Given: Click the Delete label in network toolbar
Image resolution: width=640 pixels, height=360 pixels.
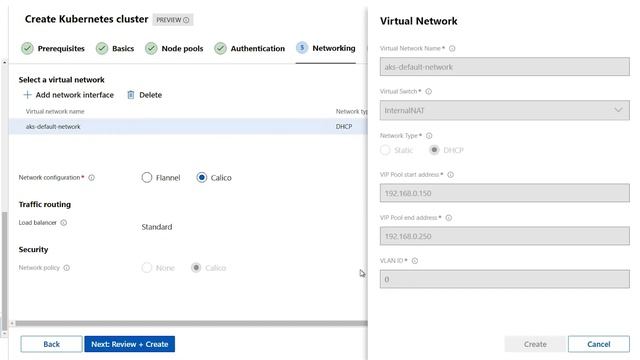Looking at the screenshot, I should coord(151,95).
